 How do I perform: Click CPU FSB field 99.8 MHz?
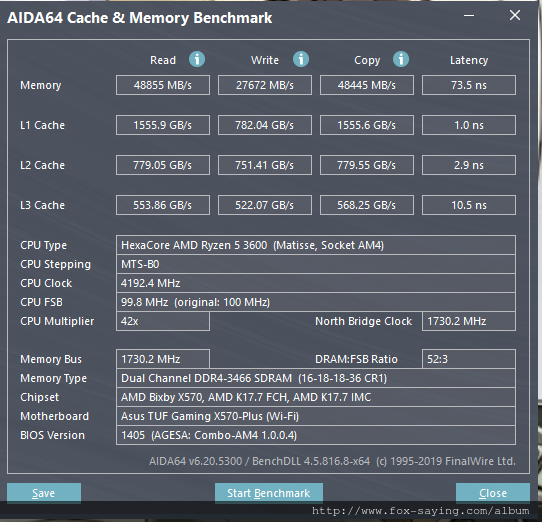[316, 302]
